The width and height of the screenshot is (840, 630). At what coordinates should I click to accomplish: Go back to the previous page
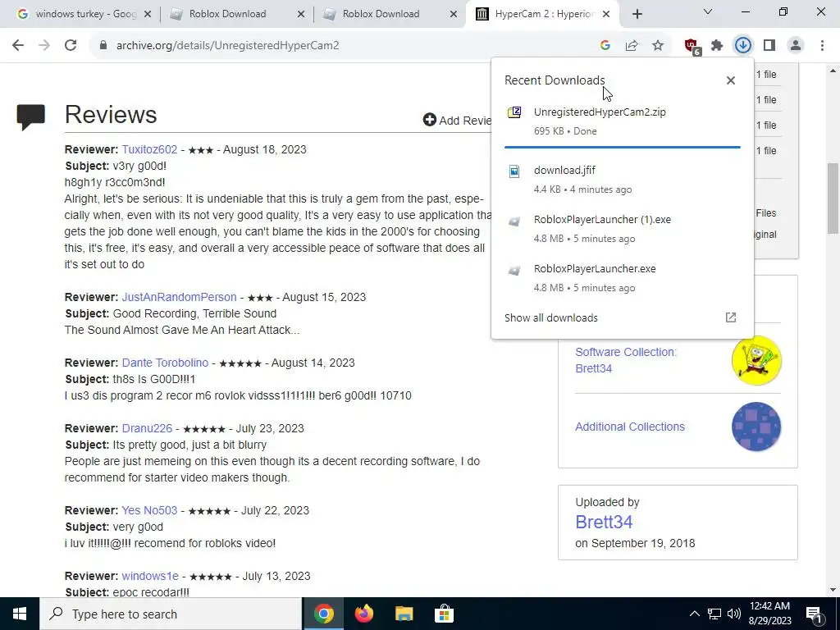[x=18, y=46]
